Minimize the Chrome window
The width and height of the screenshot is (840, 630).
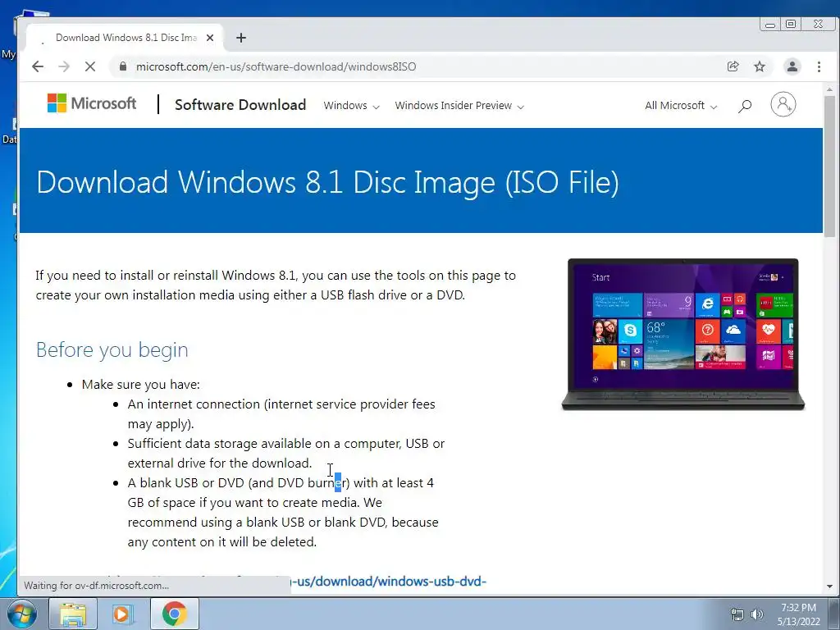click(x=770, y=25)
